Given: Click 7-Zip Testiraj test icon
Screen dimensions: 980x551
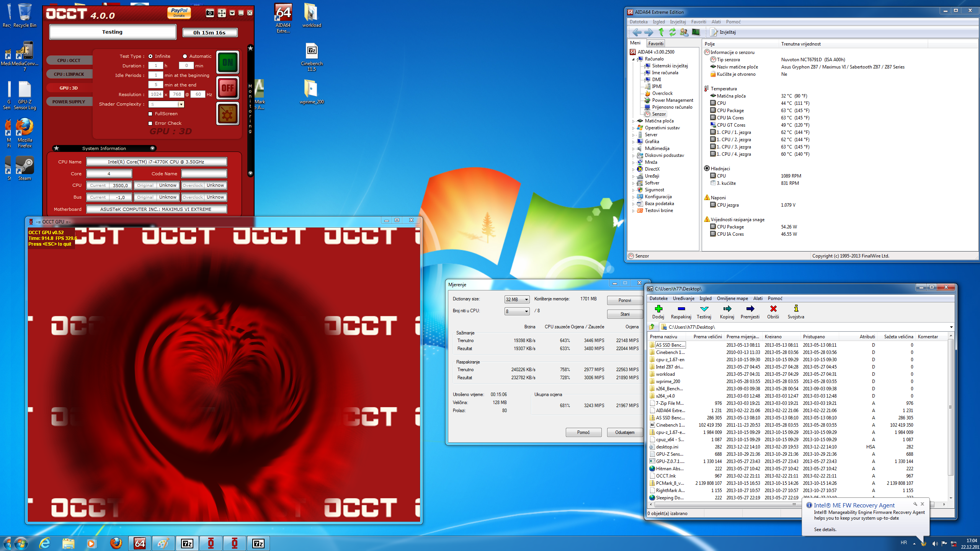Looking at the screenshot, I should 704,312.
